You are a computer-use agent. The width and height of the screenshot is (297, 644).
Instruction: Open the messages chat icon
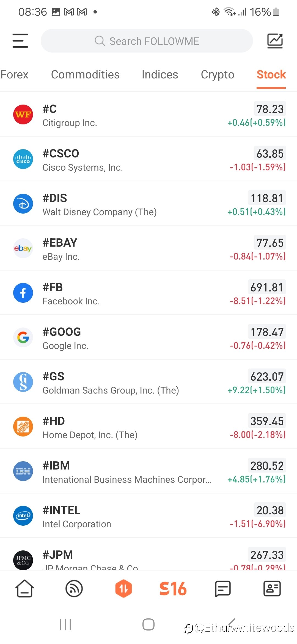222,589
